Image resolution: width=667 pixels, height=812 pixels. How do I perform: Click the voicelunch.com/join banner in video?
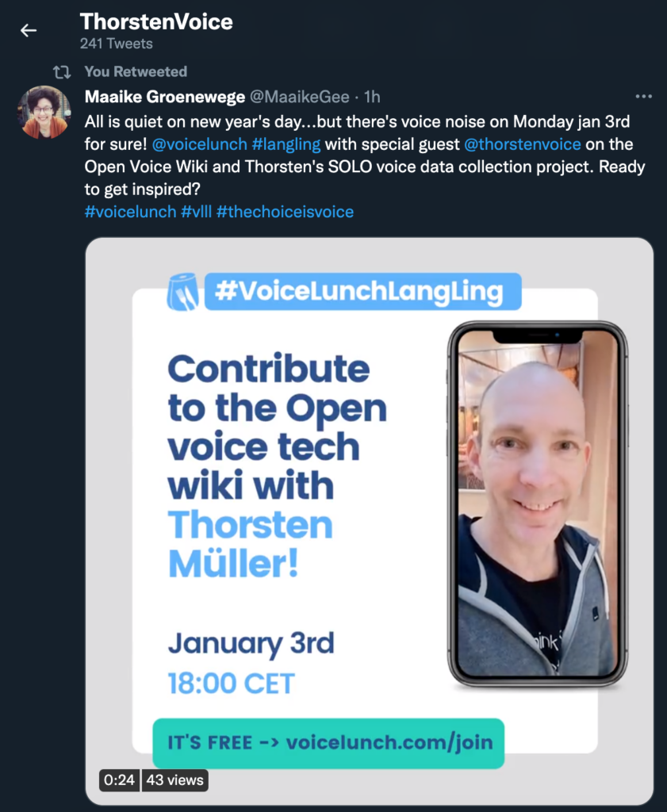[329, 743]
